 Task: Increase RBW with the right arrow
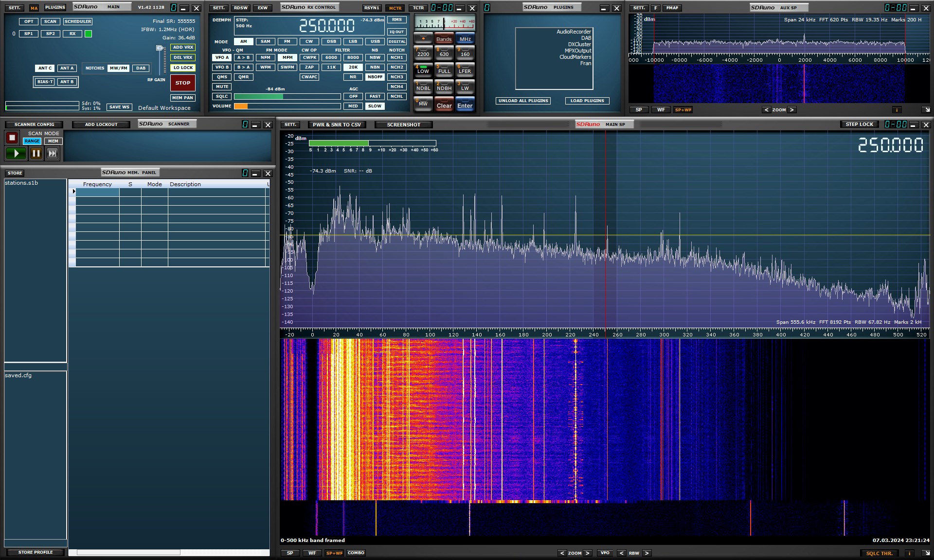[x=647, y=553]
